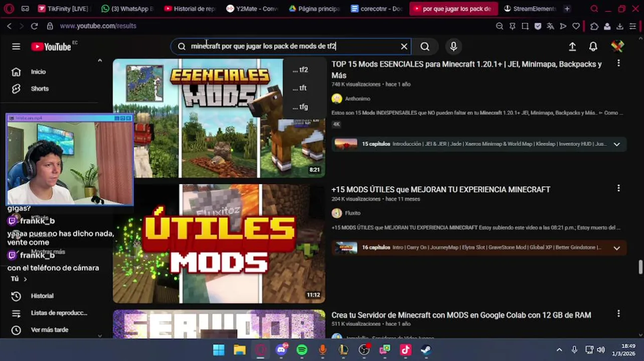The width and height of the screenshot is (644, 361).
Task: Open the Anthonimo channel avatar
Action: [x=337, y=99]
